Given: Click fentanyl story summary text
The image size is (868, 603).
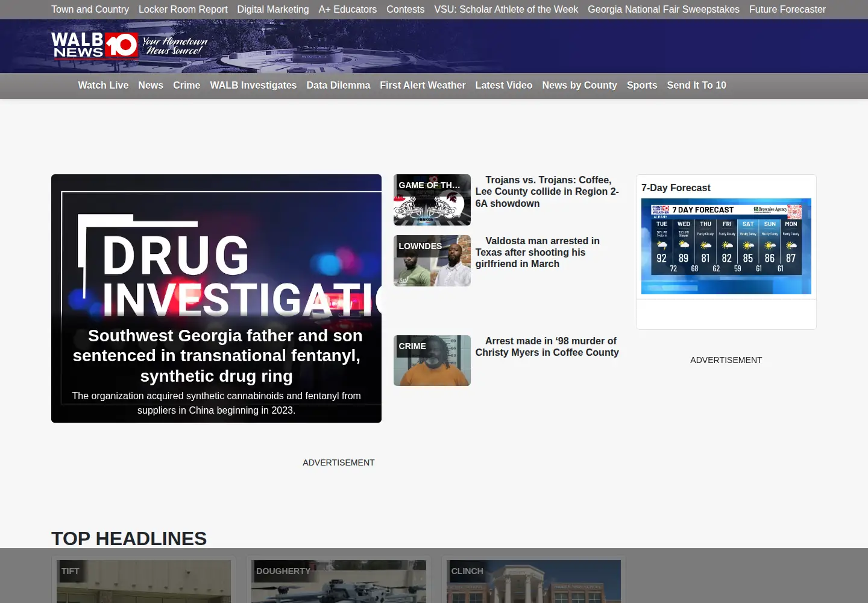Looking at the screenshot, I should (x=216, y=403).
